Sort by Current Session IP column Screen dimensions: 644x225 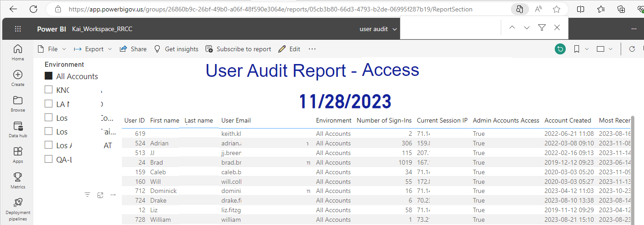(442, 121)
